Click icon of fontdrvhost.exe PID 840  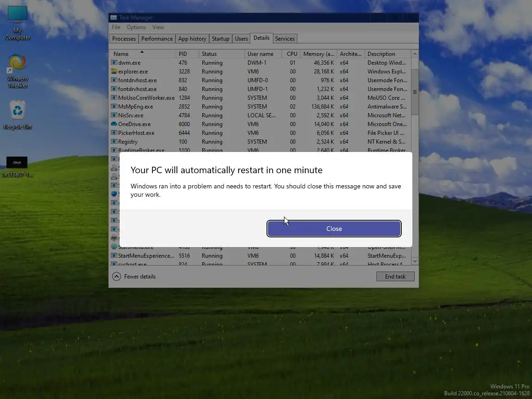click(x=114, y=89)
